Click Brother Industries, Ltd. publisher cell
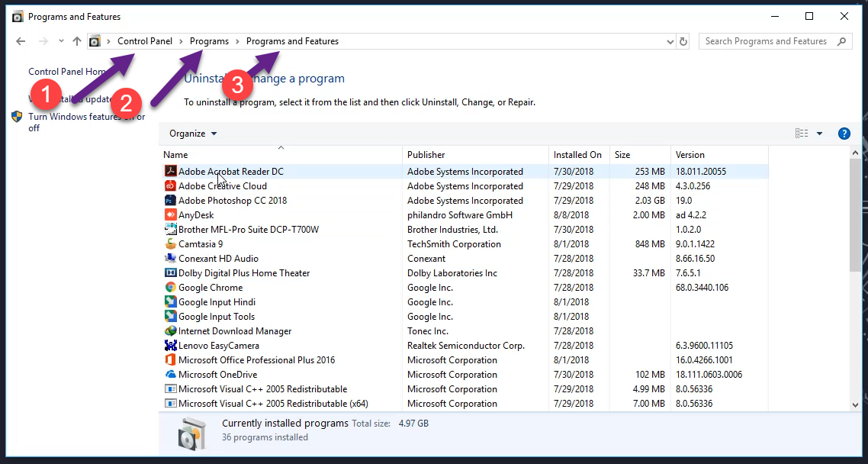The height and width of the screenshot is (464, 868). pyautogui.click(x=453, y=229)
